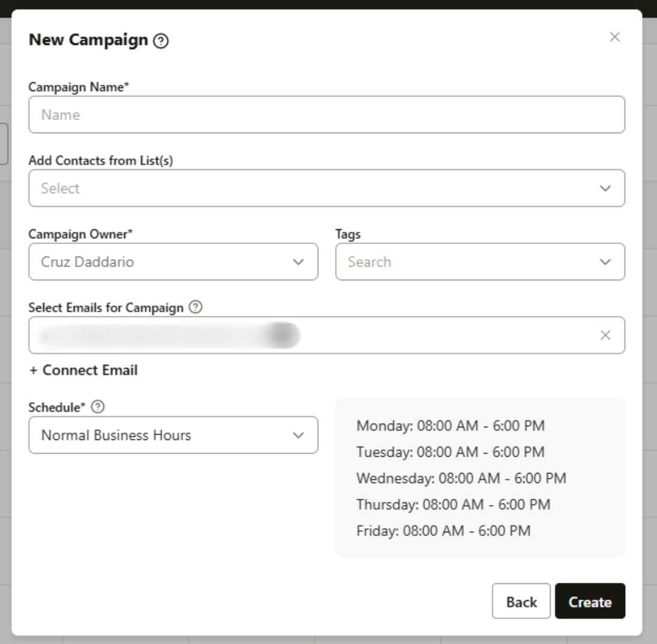The height and width of the screenshot is (644, 657).
Task: Click the Create button
Action: [591, 601]
